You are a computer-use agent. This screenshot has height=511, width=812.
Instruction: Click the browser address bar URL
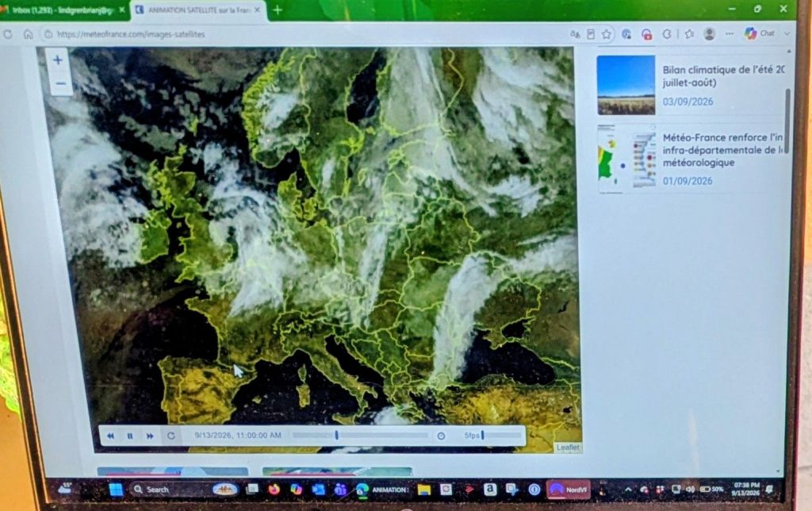(x=131, y=34)
